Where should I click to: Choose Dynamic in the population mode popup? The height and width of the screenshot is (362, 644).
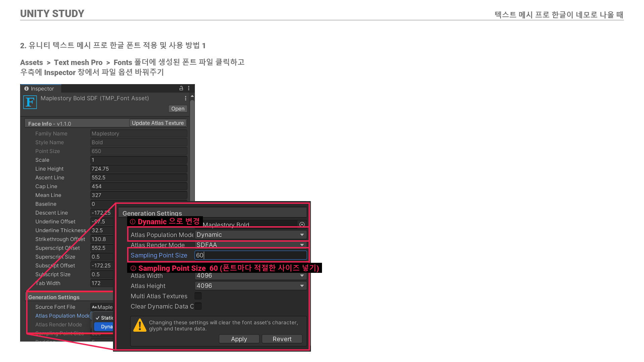[x=105, y=326]
